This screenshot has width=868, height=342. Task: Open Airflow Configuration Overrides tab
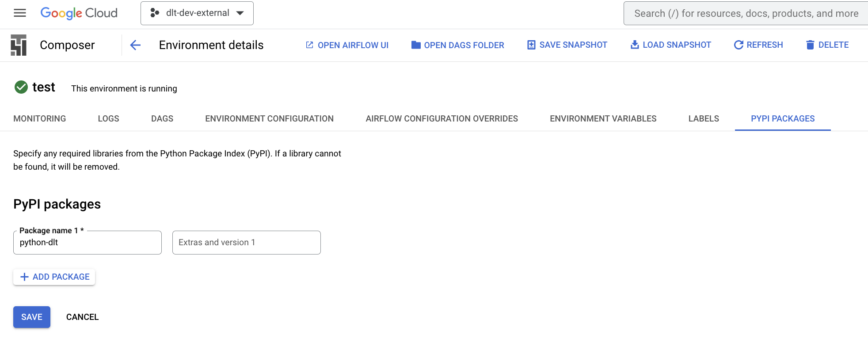point(442,118)
